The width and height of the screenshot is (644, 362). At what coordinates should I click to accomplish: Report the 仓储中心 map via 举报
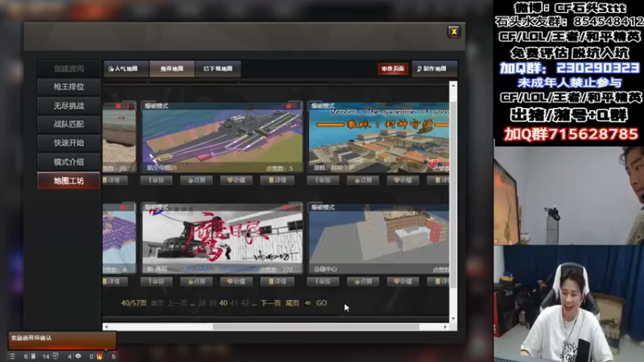pyautogui.click(x=323, y=282)
